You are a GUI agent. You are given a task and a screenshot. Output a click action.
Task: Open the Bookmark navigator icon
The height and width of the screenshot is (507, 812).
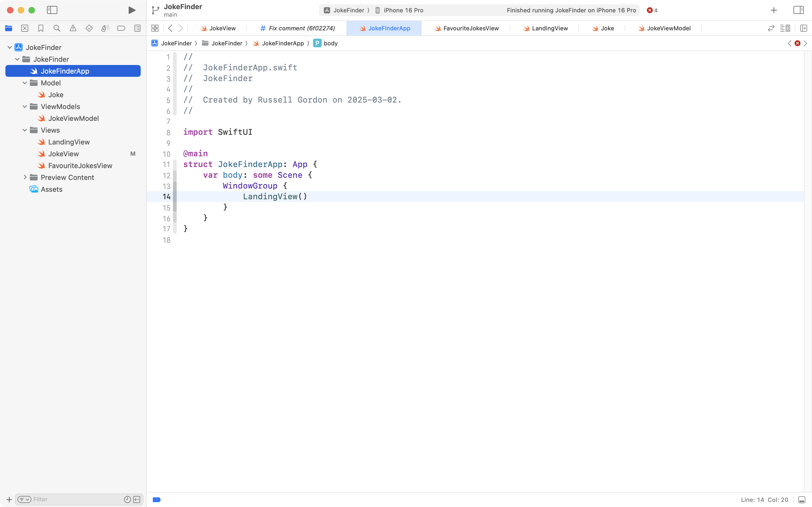[x=41, y=28]
